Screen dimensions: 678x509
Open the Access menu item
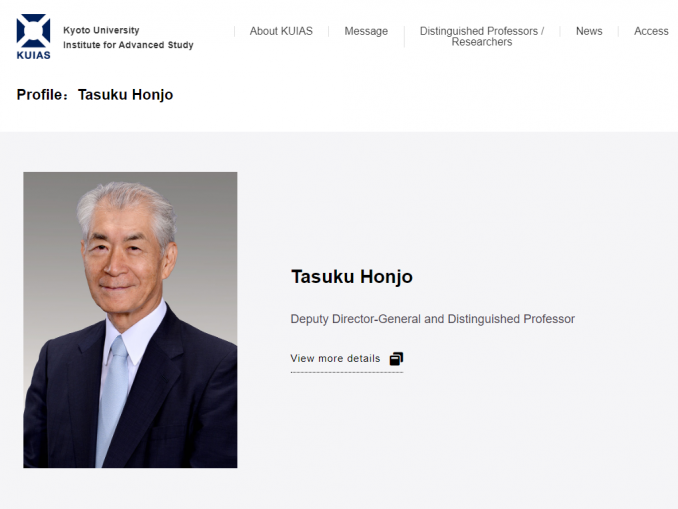click(x=651, y=31)
